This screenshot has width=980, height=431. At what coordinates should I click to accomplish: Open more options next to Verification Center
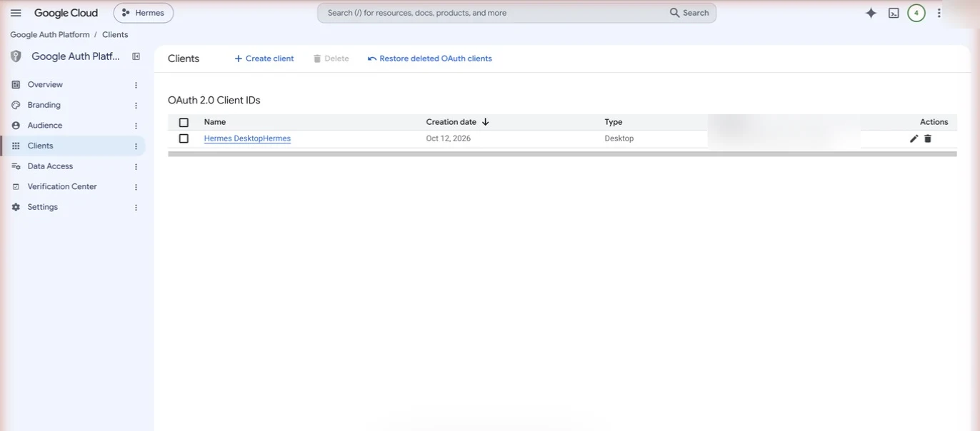coord(136,187)
